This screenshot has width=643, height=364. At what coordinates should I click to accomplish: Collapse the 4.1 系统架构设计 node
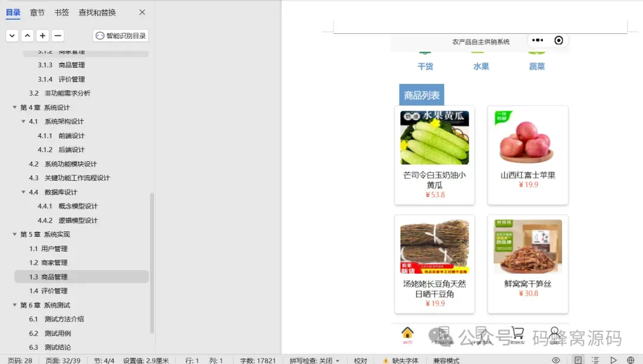(x=23, y=121)
